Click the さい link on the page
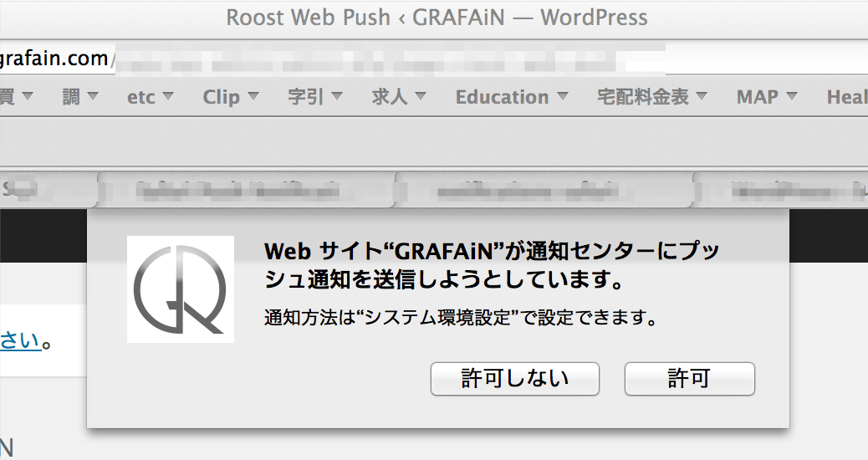This screenshot has height=460, width=868. (20, 340)
